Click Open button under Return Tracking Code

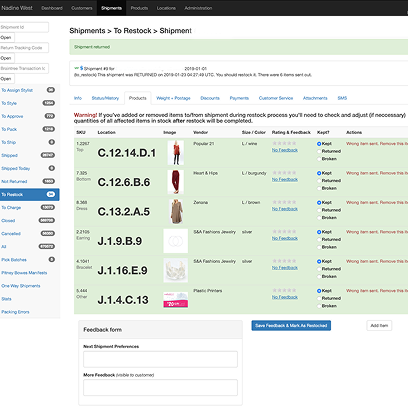click(x=7, y=58)
